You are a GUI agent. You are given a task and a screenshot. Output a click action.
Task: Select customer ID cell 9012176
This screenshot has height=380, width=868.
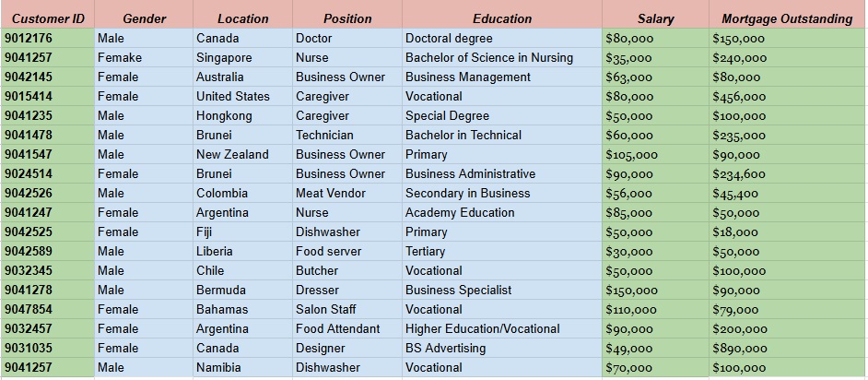tap(48, 38)
